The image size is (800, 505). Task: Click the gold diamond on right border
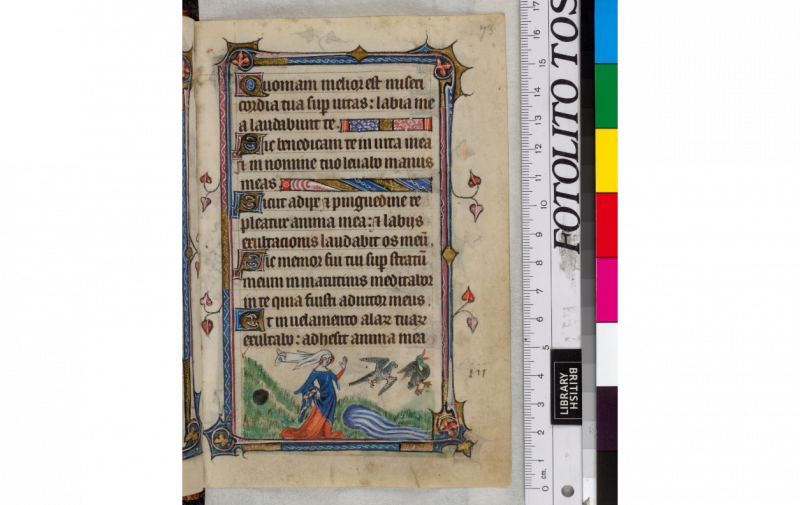(449, 254)
